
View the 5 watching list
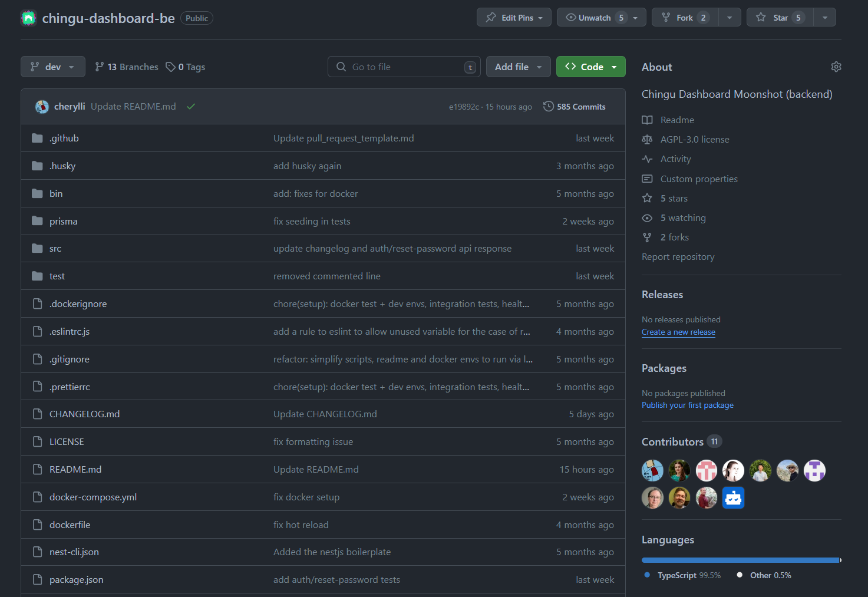tap(683, 217)
